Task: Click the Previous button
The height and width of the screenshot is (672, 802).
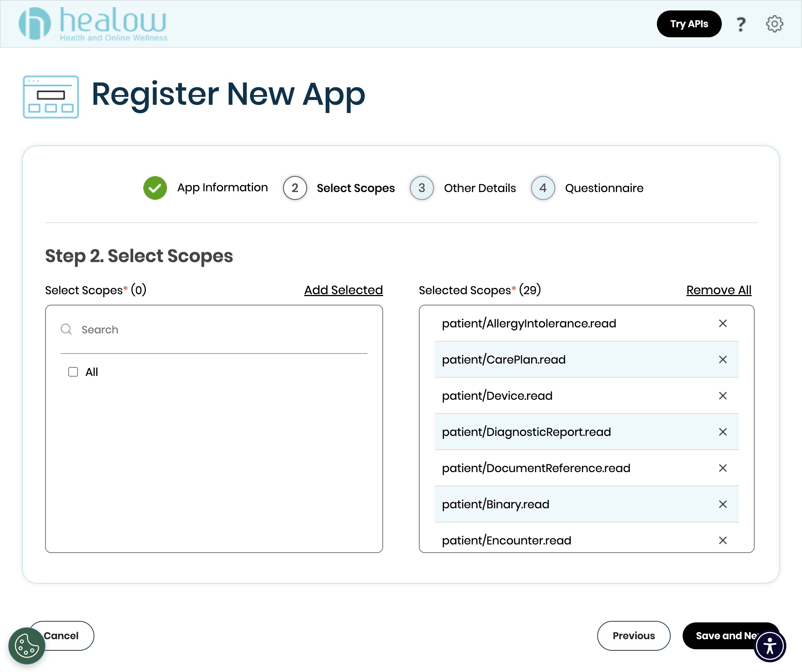Action: pos(633,636)
